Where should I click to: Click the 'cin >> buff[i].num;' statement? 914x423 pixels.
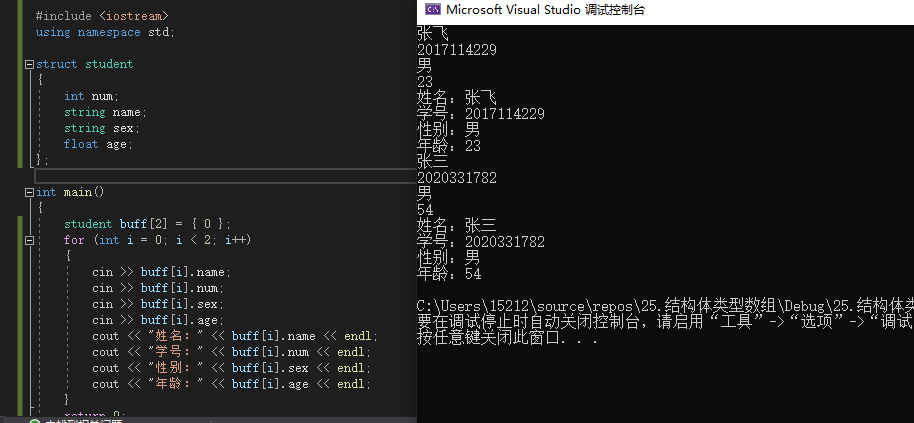coord(158,288)
